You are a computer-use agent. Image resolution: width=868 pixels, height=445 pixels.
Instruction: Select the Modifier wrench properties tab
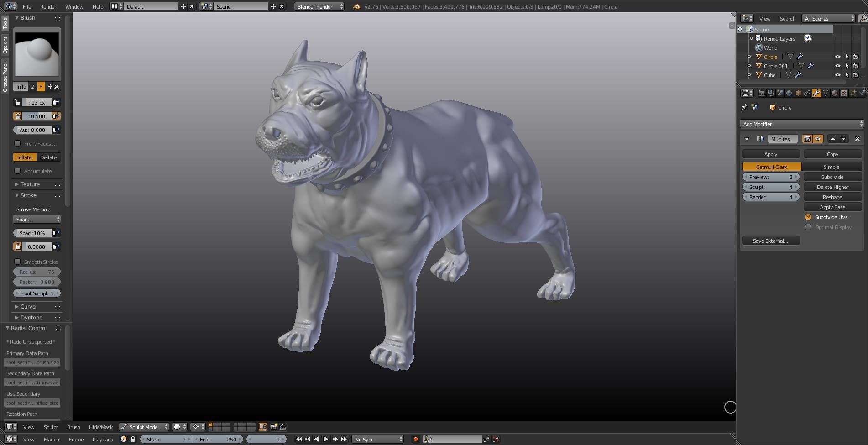pos(816,93)
